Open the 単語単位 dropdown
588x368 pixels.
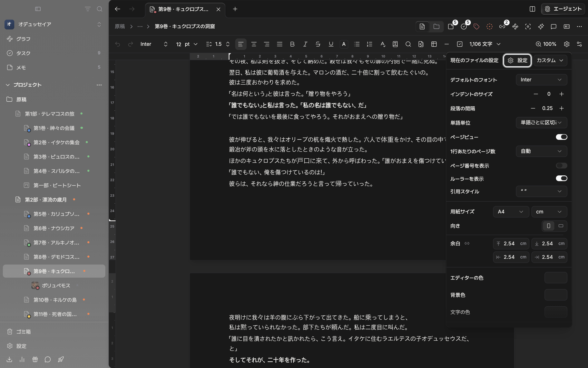pos(541,122)
